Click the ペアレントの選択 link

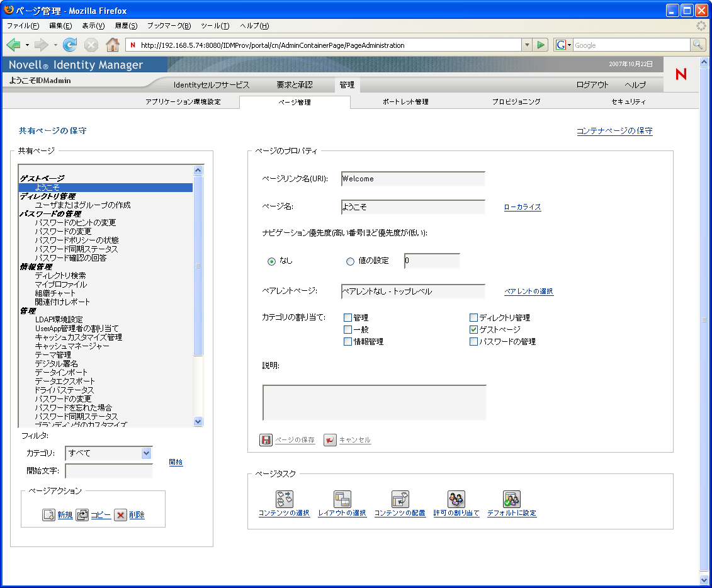point(529,291)
